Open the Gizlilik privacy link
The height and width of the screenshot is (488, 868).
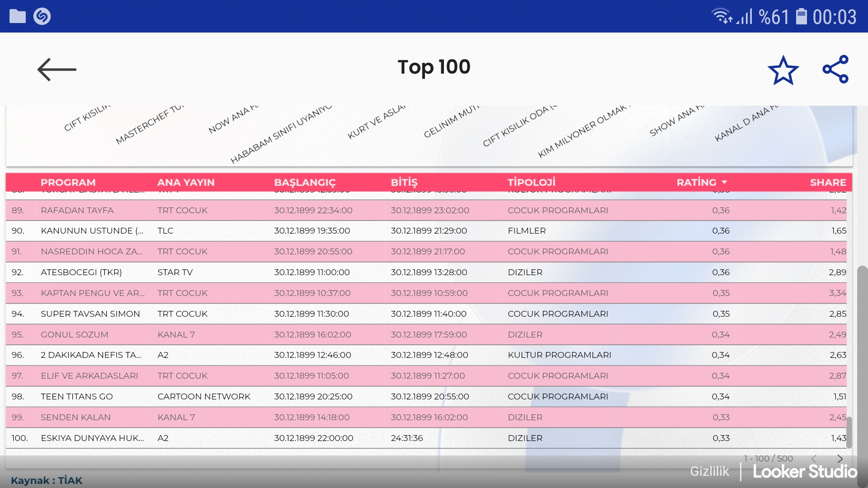pyautogui.click(x=709, y=471)
